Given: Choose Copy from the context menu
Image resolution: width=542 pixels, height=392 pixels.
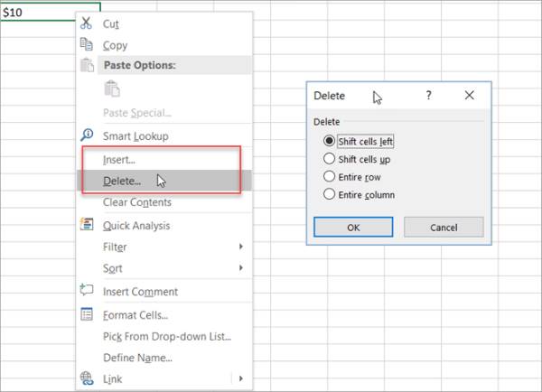Looking at the screenshot, I should pyautogui.click(x=164, y=45).
